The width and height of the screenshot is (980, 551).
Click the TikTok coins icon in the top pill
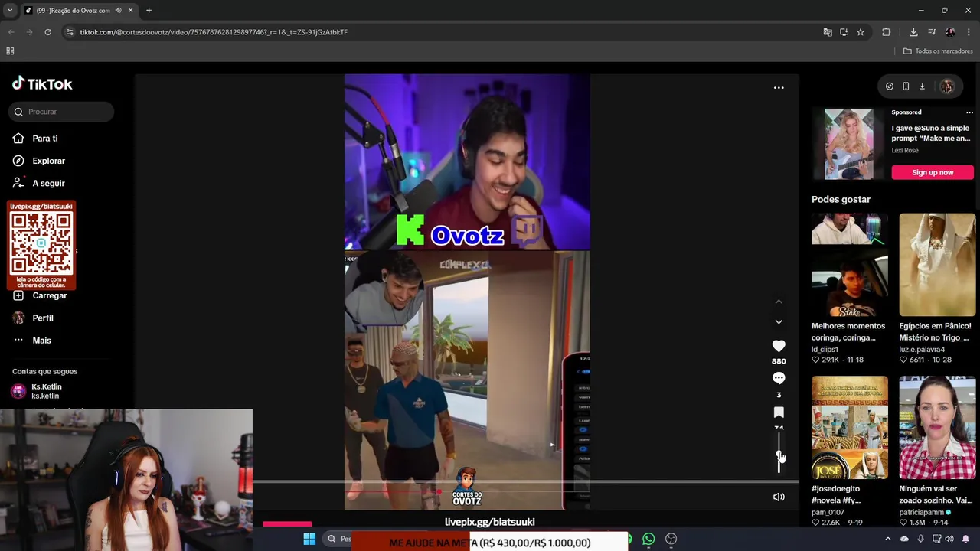coord(890,86)
